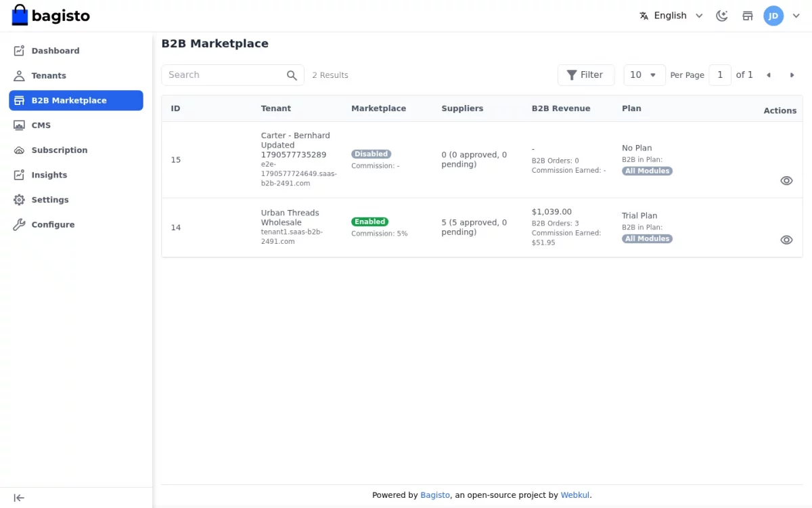This screenshot has width=812, height=508.
Task: Click ID 14 cell
Action: coord(176,228)
